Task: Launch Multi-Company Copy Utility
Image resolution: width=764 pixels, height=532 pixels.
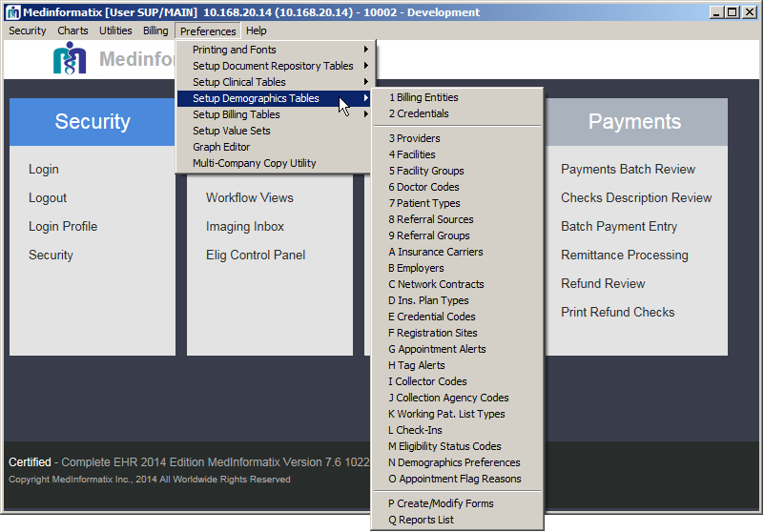Action: coord(276,163)
